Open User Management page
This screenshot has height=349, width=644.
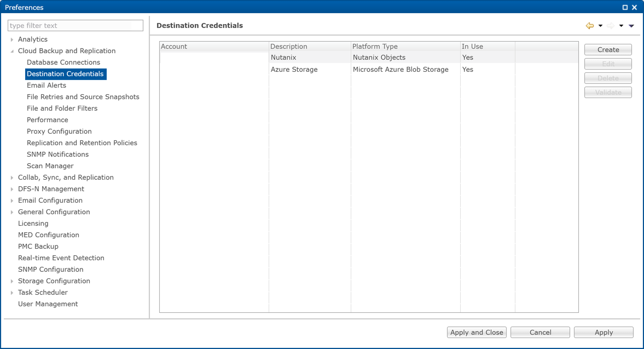[x=48, y=304]
